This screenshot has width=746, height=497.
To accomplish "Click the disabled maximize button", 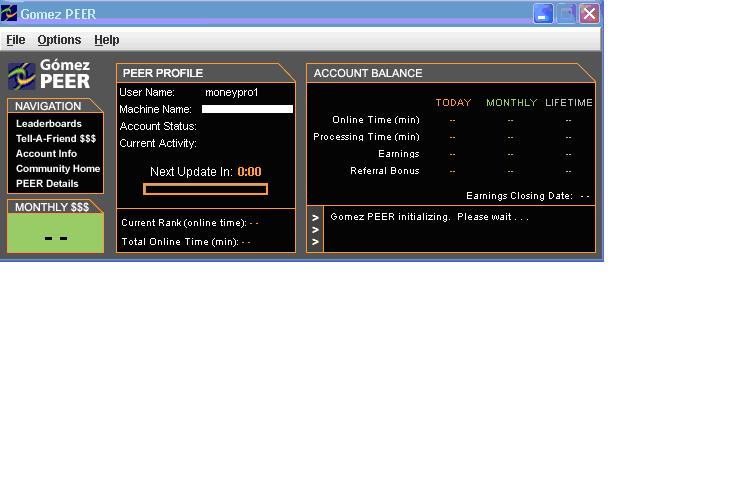I will [566, 13].
